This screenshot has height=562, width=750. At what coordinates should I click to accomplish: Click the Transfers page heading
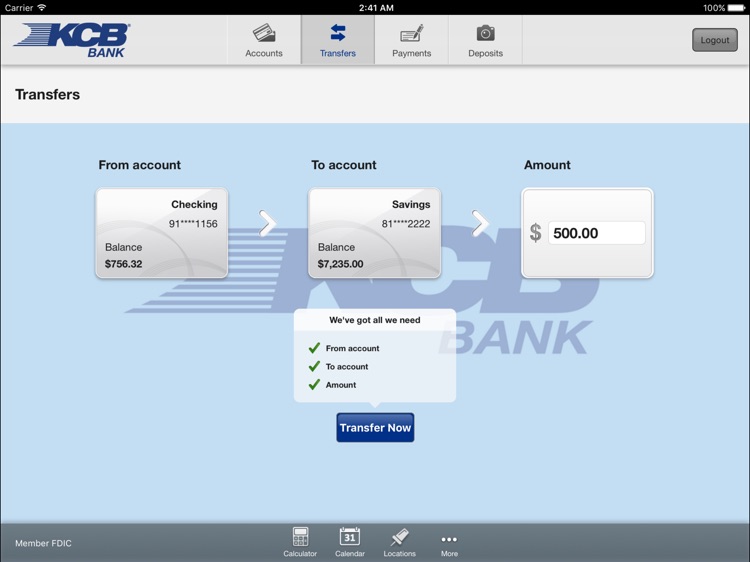[x=47, y=94]
